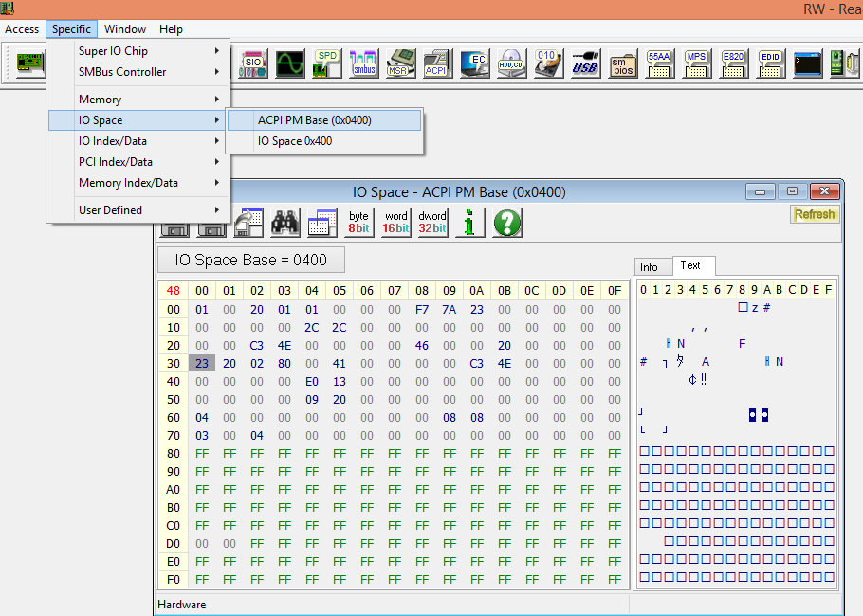Open the sm bios tool
Image resolution: width=863 pixels, height=616 pixels.
(x=622, y=63)
